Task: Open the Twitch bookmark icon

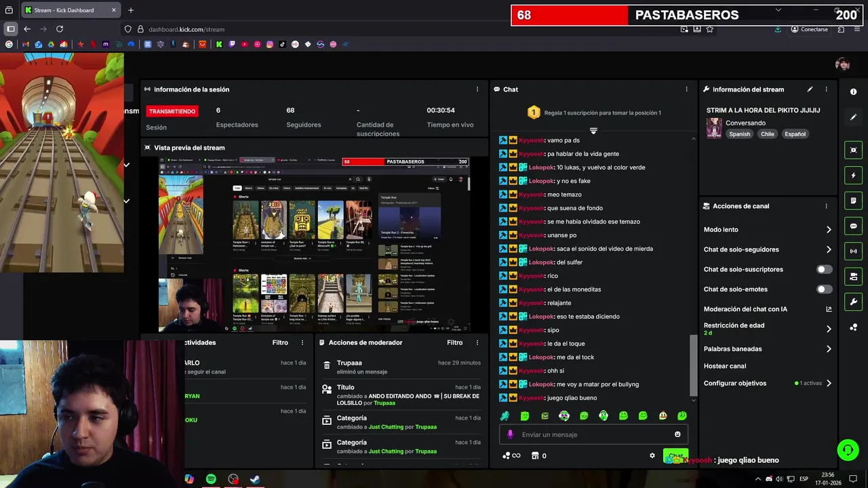Action: (x=232, y=44)
